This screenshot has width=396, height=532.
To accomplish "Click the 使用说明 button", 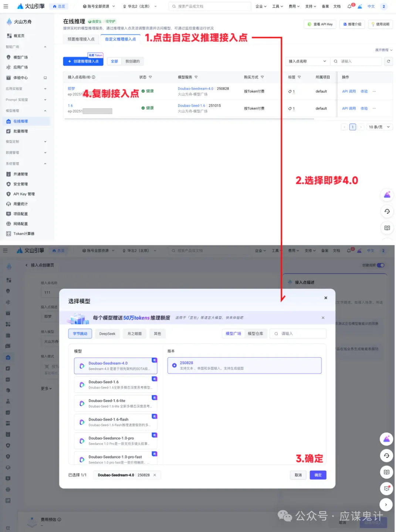I will (380, 24).
